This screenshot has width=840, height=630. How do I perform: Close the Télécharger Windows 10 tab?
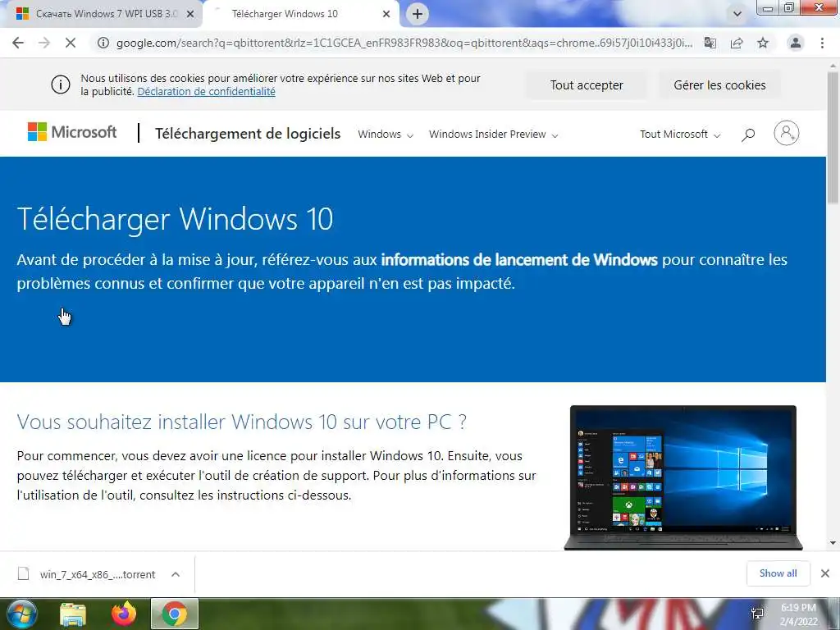coord(386,14)
